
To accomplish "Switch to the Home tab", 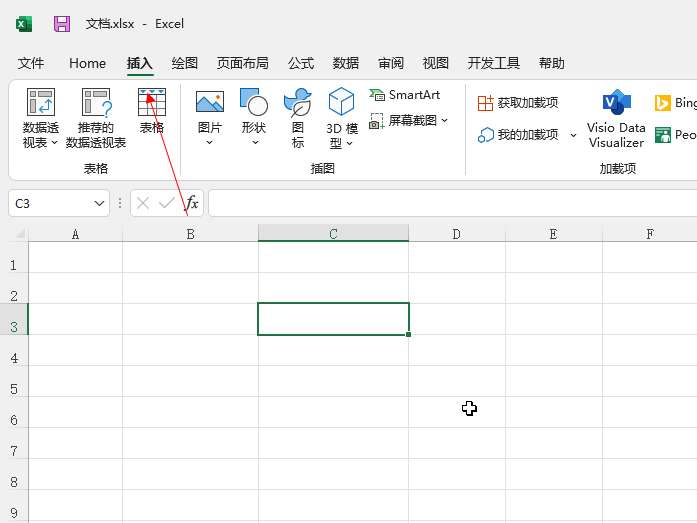I will [87, 63].
